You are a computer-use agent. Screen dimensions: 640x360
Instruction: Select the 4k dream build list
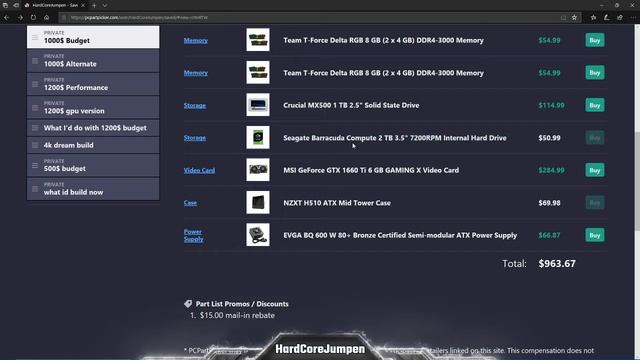click(93, 145)
